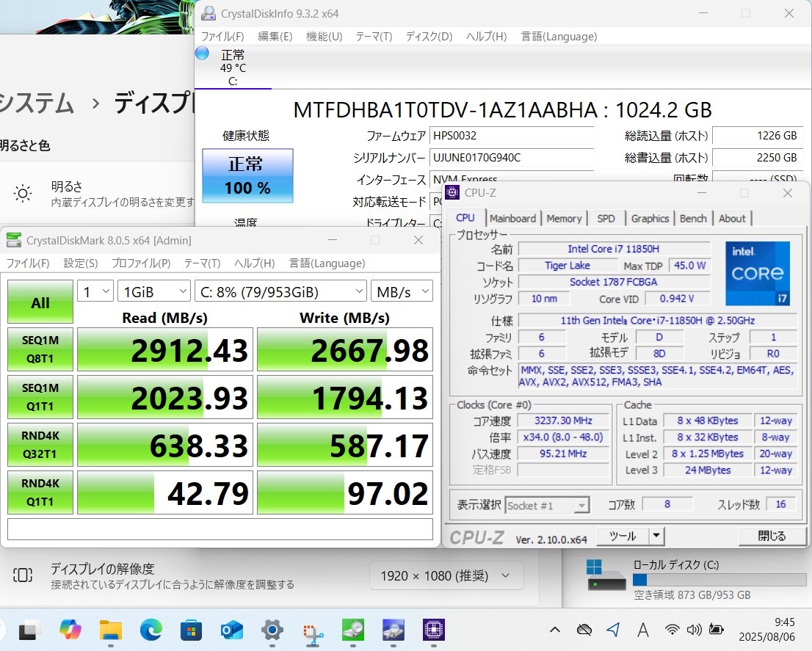Start the SEQ1M Q8T1 test
This screenshot has width=812, height=651.
(x=40, y=349)
